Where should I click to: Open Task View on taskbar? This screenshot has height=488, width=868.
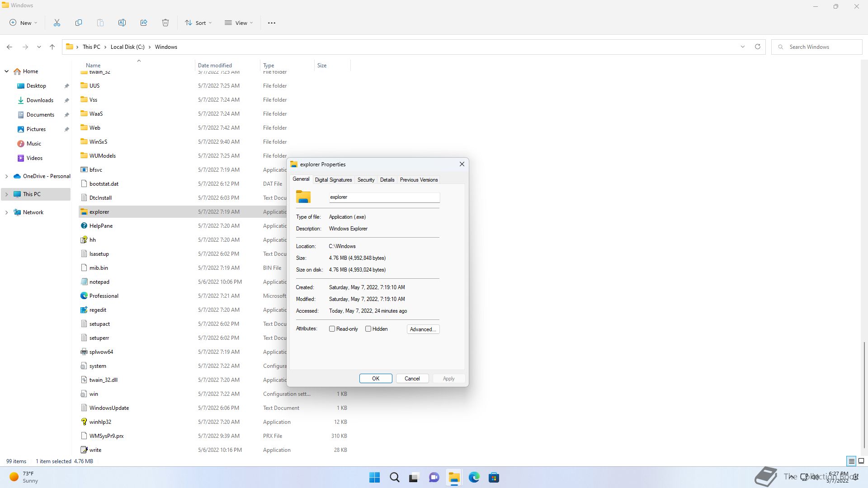tap(414, 478)
